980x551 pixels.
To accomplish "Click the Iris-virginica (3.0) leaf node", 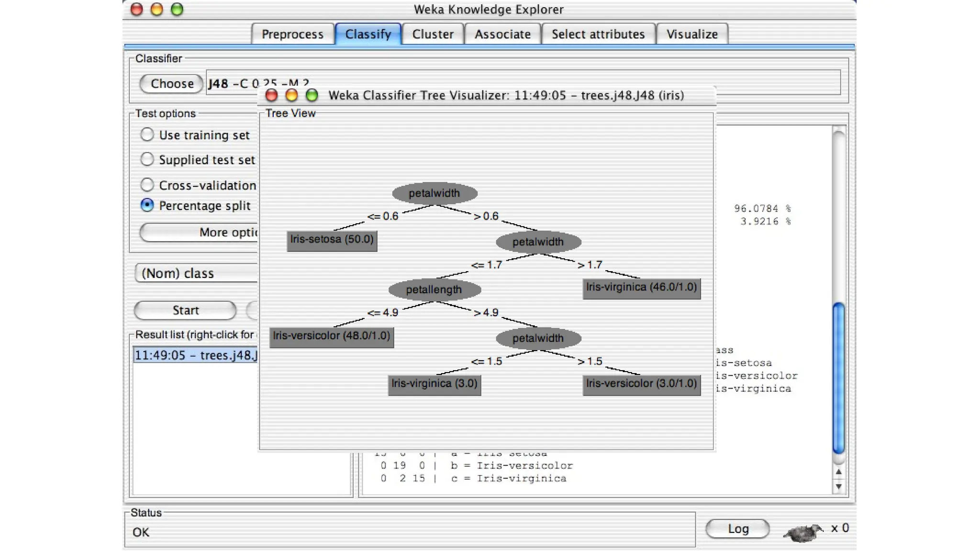I will point(434,384).
